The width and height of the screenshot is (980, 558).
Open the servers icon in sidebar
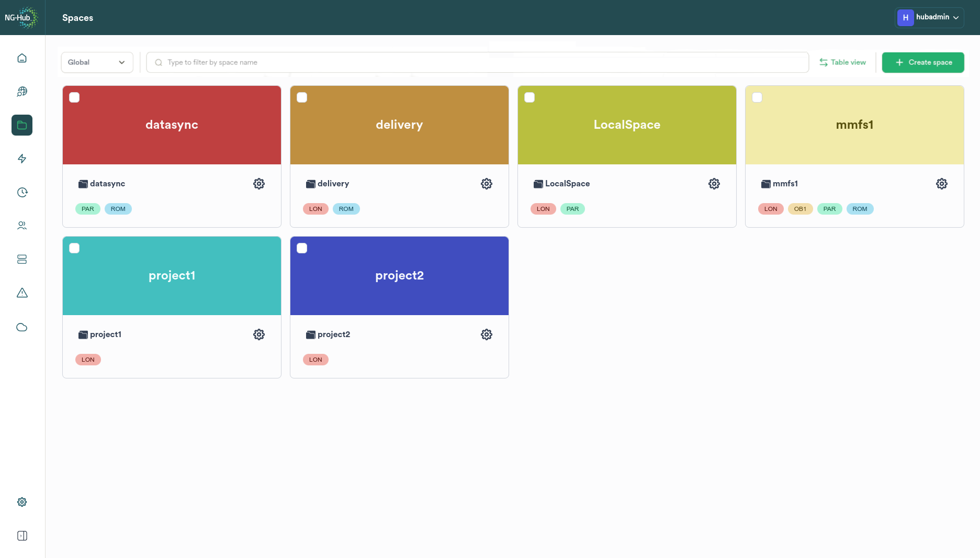point(22,259)
